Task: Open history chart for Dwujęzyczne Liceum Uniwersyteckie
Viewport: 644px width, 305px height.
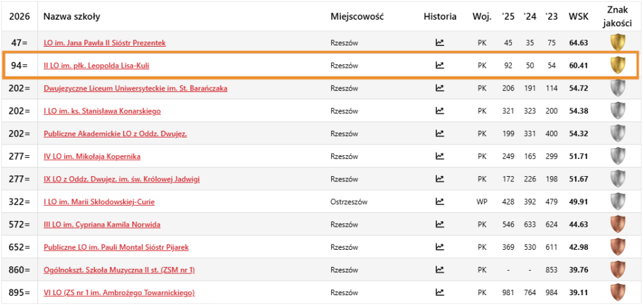Action: [x=440, y=88]
